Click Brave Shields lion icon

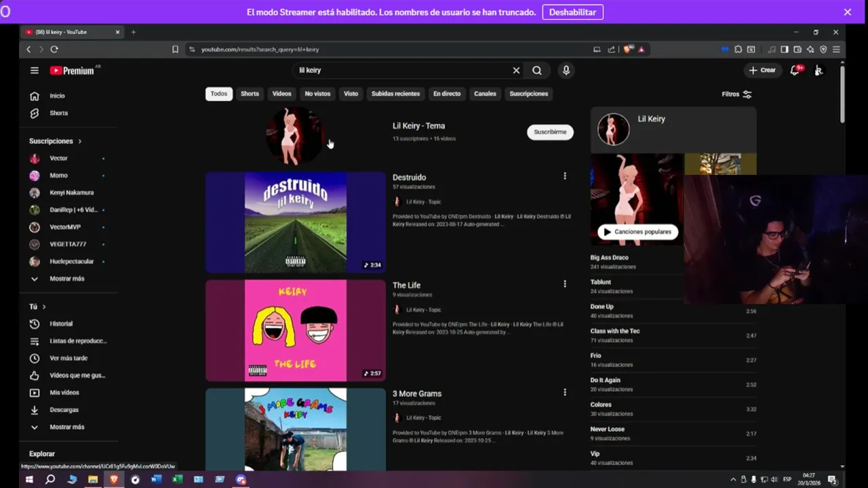point(628,49)
